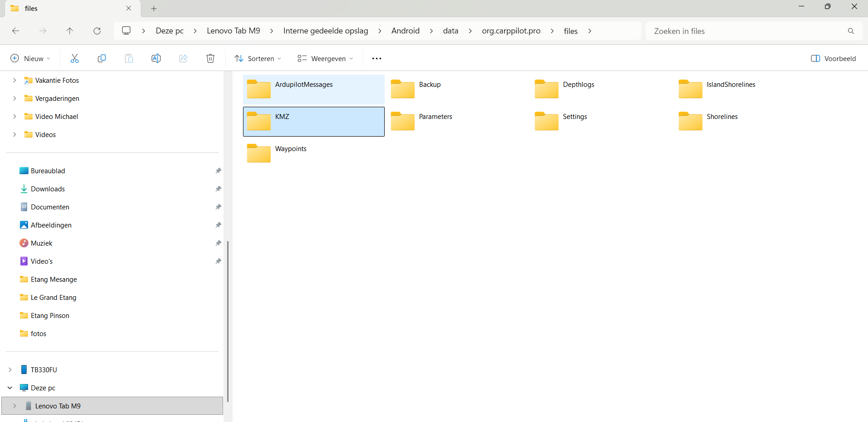Refresh the current folder view
The image size is (868, 422).
(x=97, y=31)
